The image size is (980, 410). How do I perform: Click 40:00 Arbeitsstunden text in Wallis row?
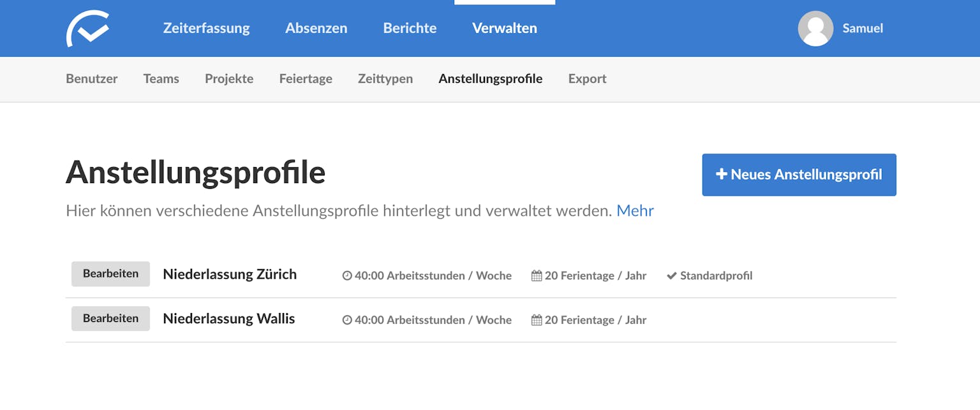pos(433,320)
